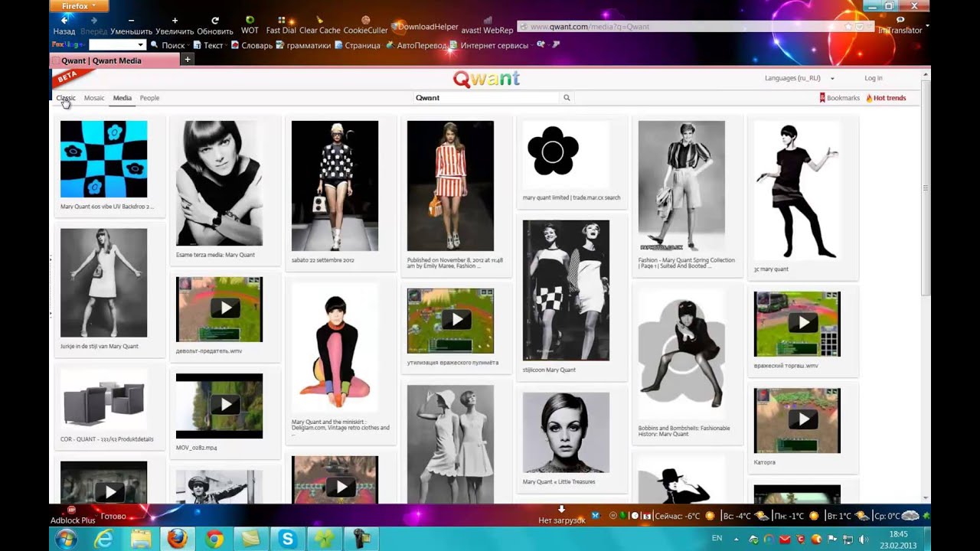Viewport: 980px width, 551px height.
Task: Open the Hot trends link
Action: coord(885,98)
